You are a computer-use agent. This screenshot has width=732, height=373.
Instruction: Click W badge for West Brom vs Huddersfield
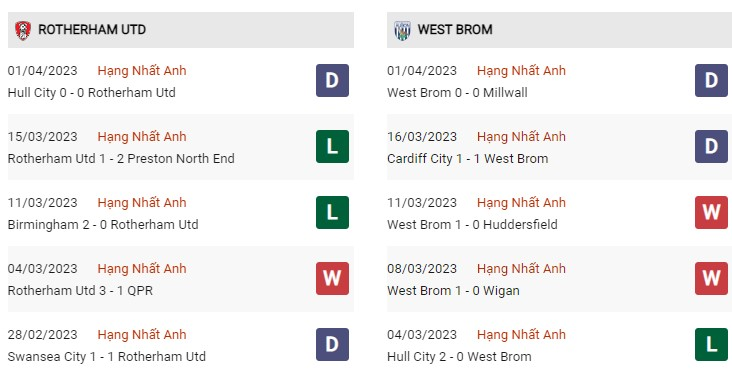[x=711, y=212]
